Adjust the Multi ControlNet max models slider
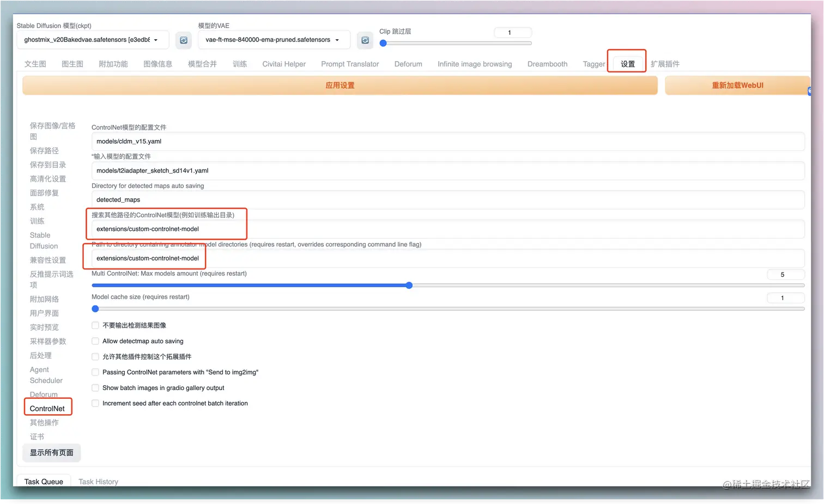The width and height of the screenshot is (824, 504). 409,286
